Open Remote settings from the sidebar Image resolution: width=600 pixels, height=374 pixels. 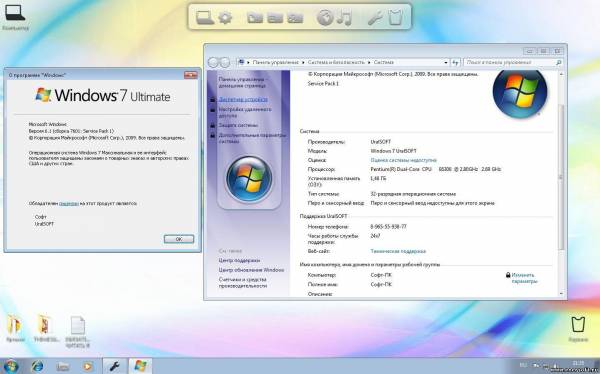point(245,112)
